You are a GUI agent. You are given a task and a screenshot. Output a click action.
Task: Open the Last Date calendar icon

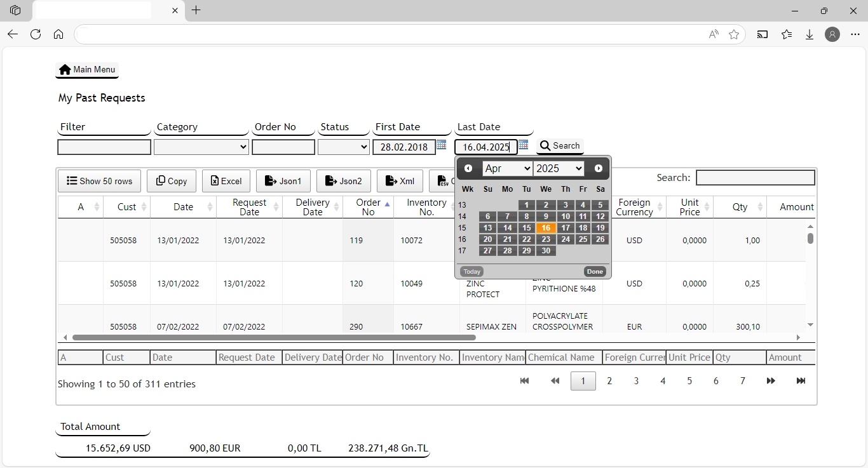(x=523, y=145)
